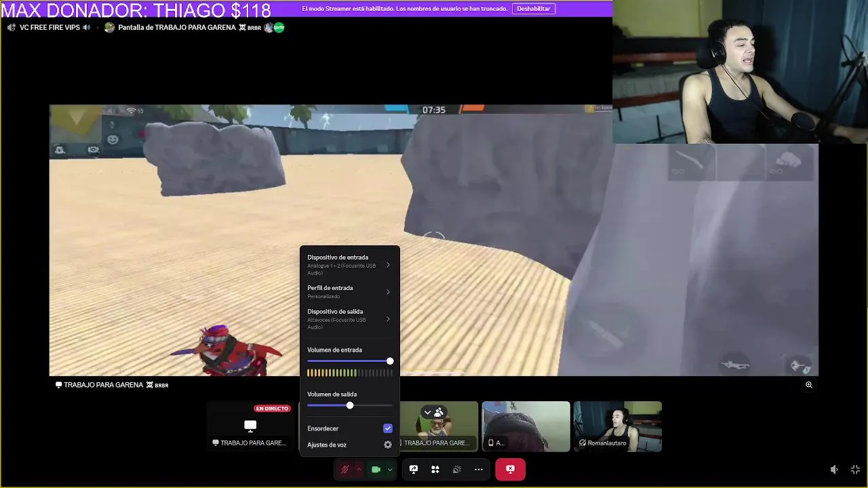Viewport: 868px width, 488px height.
Task: Click the Personalizado profile value
Action: pyautogui.click(x=323, y=296)
